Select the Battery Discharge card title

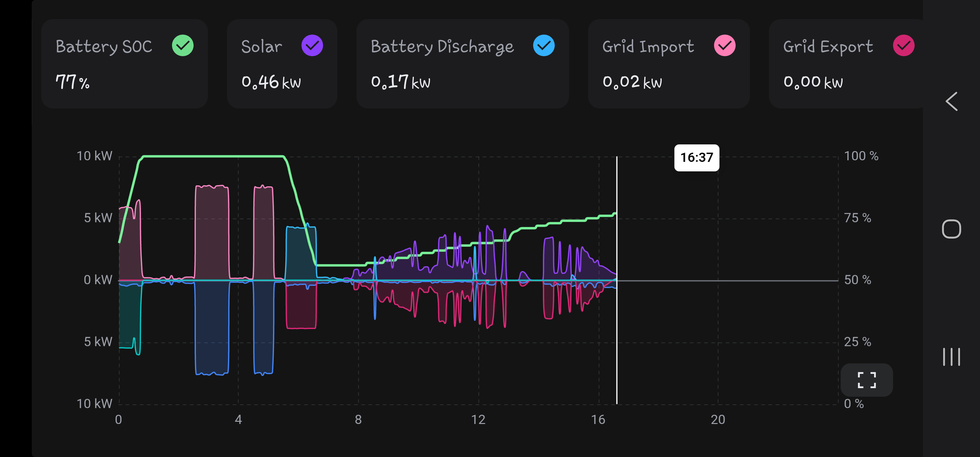[442, 47]
